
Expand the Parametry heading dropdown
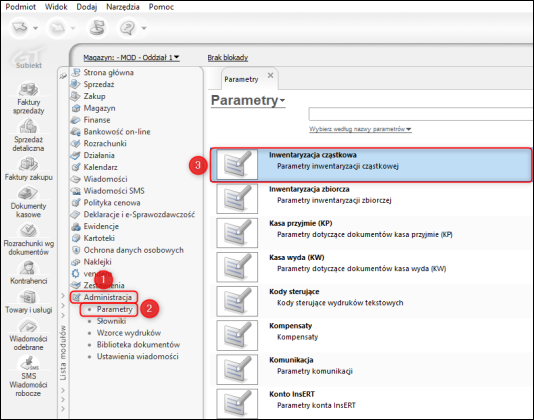click(x=248, y=100)
